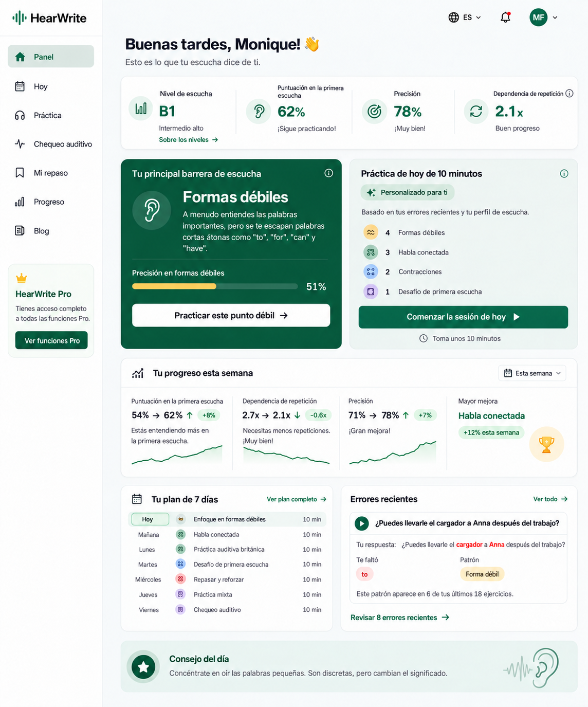Click Habla conectada biggest improvement text
588x707 pixels.
[491, 415]
